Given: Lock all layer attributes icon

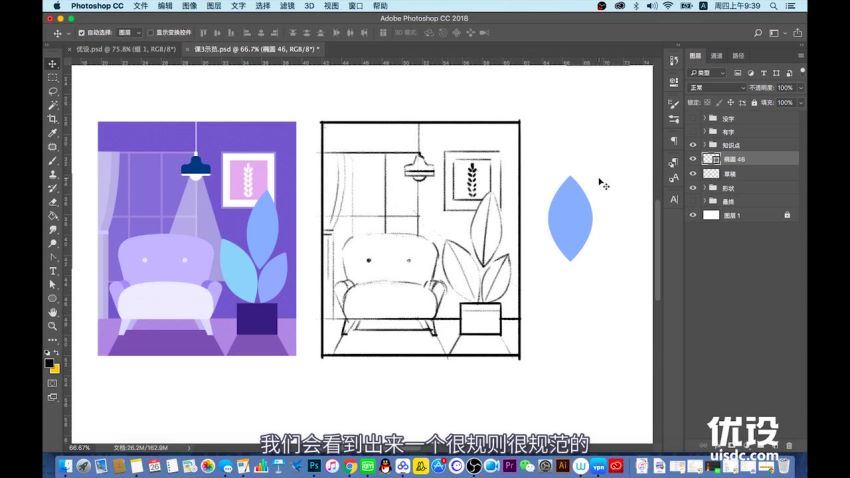Looking at the screenshot, I should click(x=754, y=102).
